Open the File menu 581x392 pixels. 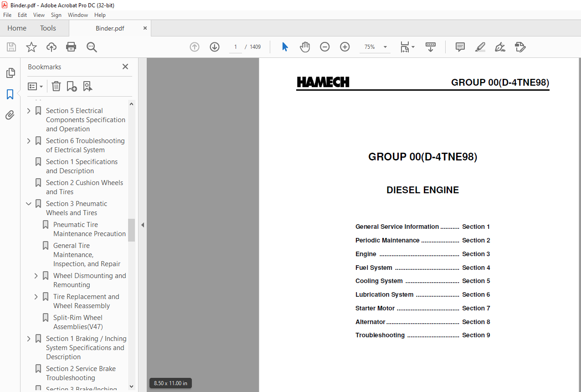click(x=7, y=15)
